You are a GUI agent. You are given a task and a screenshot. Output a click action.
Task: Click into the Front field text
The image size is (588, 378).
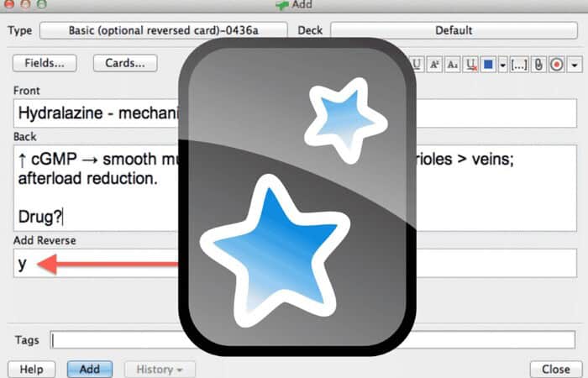coord(295,113)
